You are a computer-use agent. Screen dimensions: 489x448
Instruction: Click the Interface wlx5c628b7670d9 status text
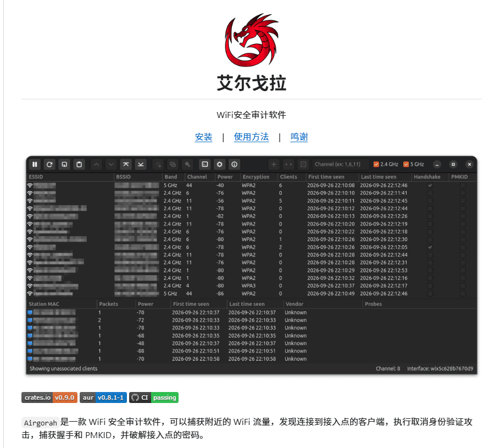point(440,368)
